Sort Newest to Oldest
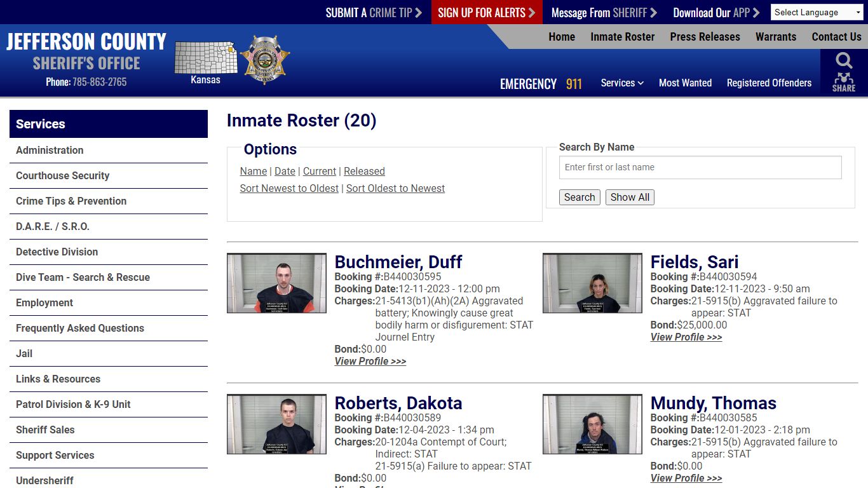The height and width of the screenshot is (488, 868). click(x=289, y=188)
